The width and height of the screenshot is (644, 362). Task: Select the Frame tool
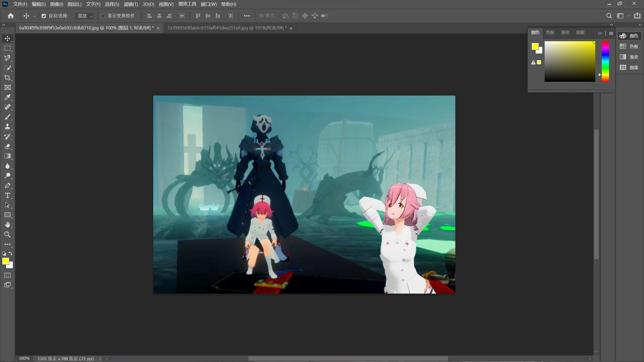[x=8, y=87]
